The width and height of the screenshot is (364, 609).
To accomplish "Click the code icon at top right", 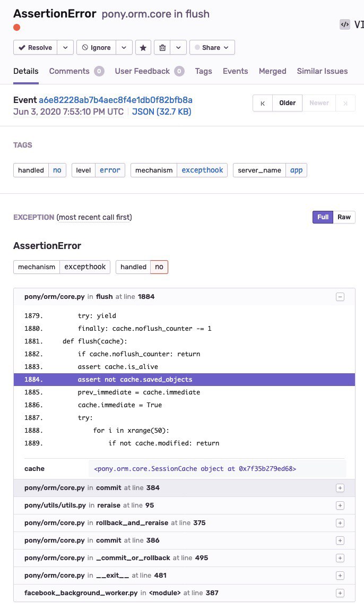I will tap(345, 24).
